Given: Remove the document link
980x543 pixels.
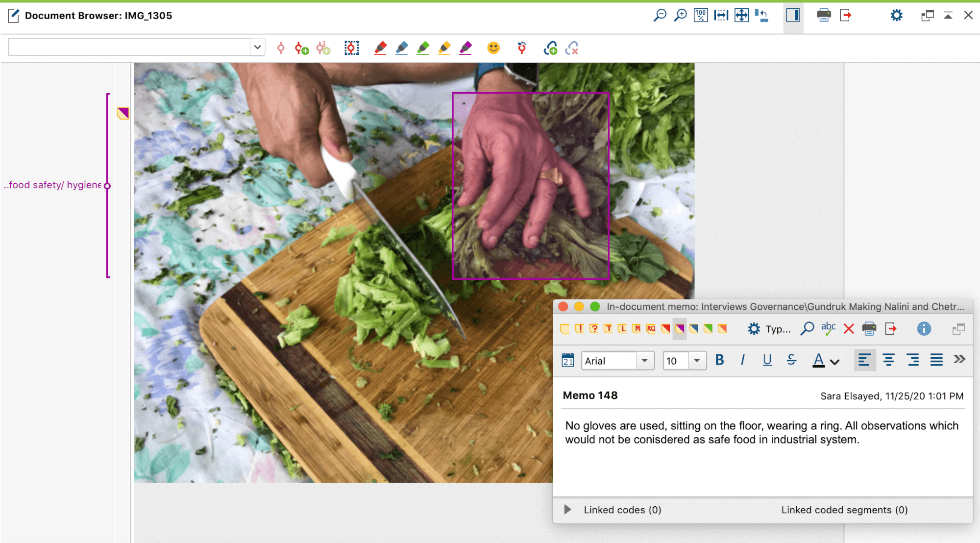Looking at the screenshot, I should (x=572, y=48).
